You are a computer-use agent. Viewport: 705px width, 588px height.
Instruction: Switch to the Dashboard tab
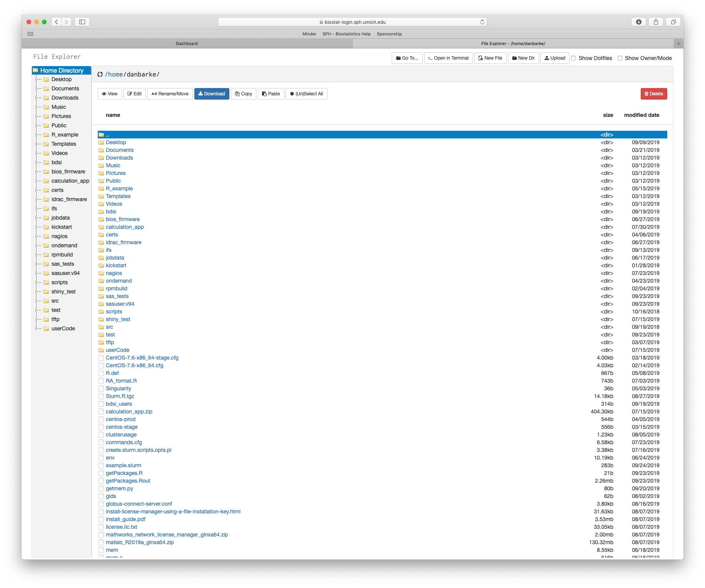[187, 43]
